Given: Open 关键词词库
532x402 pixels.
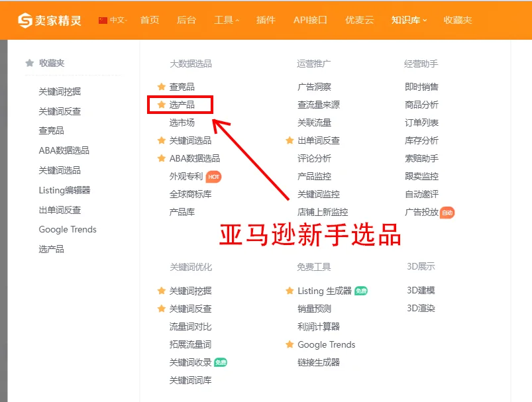Looking at the screenshot, I should 190,380.
